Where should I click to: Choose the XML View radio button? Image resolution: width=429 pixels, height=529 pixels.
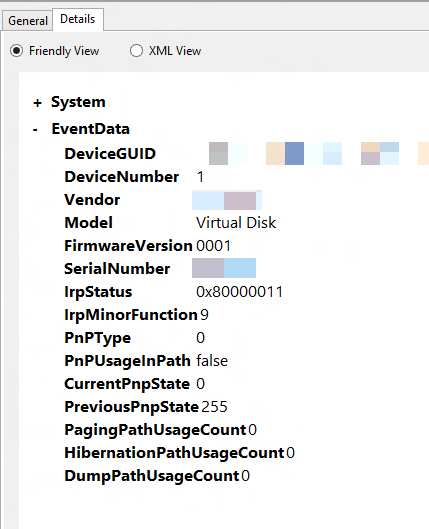tap(136, 51)
